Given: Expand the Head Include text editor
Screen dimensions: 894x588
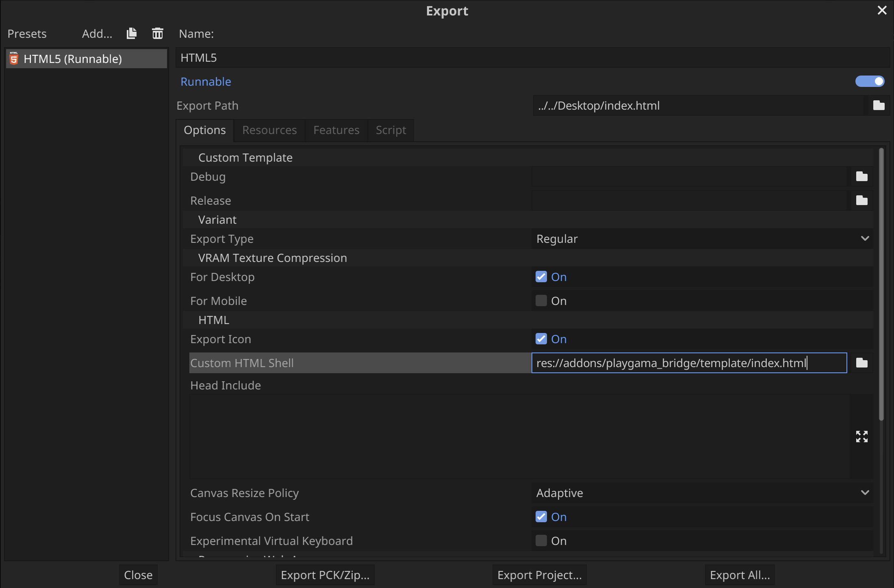Looking at the screenshot, I should point(861,437).
